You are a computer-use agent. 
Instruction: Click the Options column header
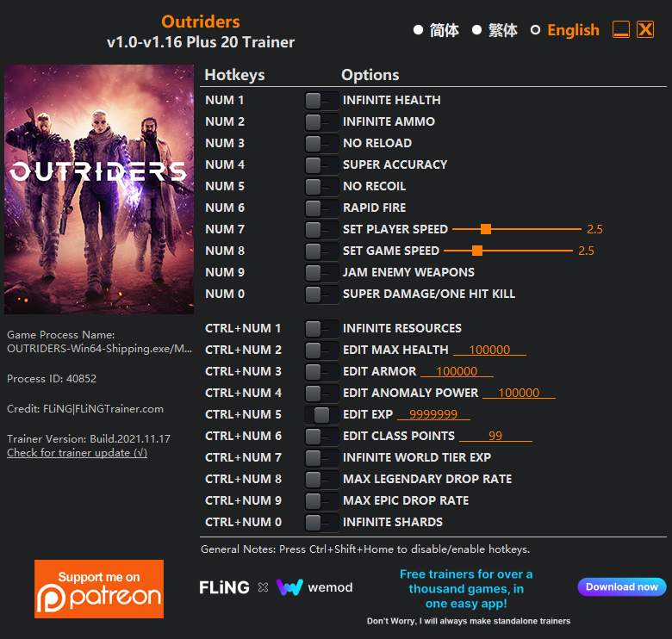coord(370,75)
